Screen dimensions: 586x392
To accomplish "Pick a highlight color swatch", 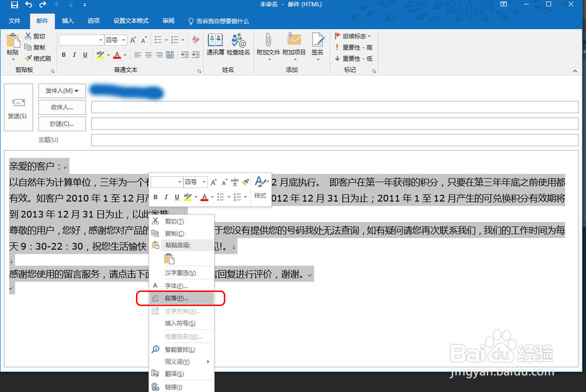I will (100, 54).
